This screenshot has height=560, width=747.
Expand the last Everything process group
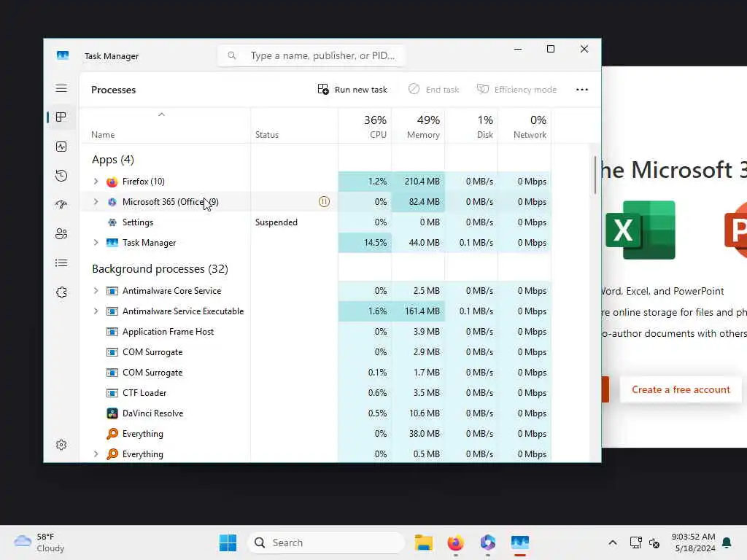pos(96,454)
